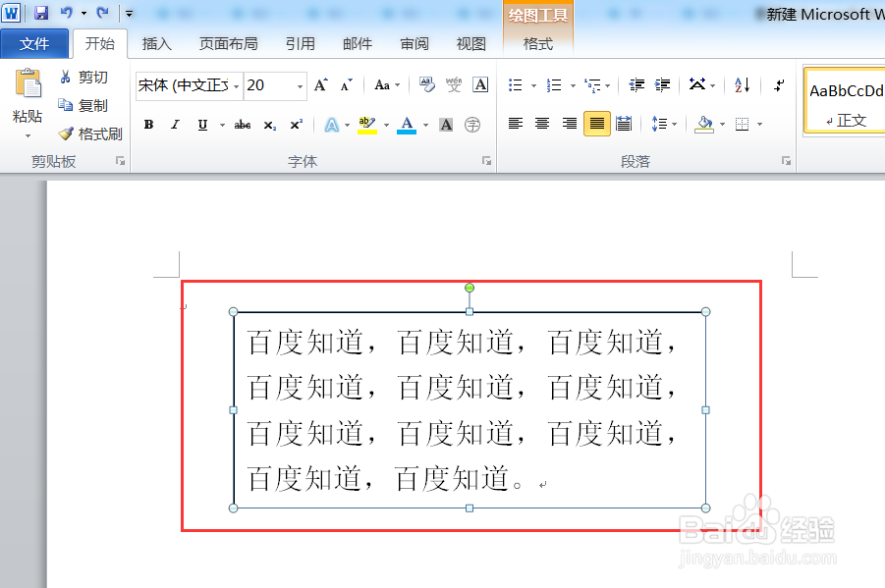The image size is (885, 588).
Task: Toggle strikethrough formatting
Action: pyautogui.click(x=243, y=125)
